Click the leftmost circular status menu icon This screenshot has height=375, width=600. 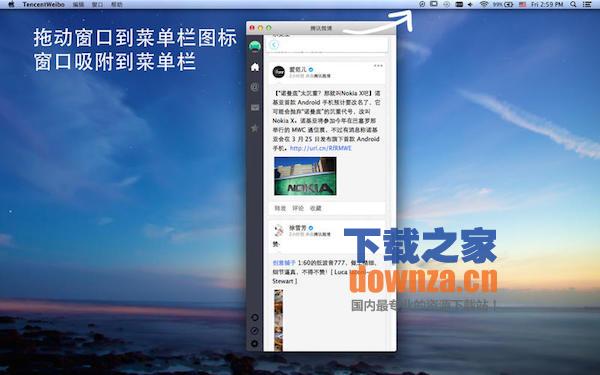pos(422,4)
